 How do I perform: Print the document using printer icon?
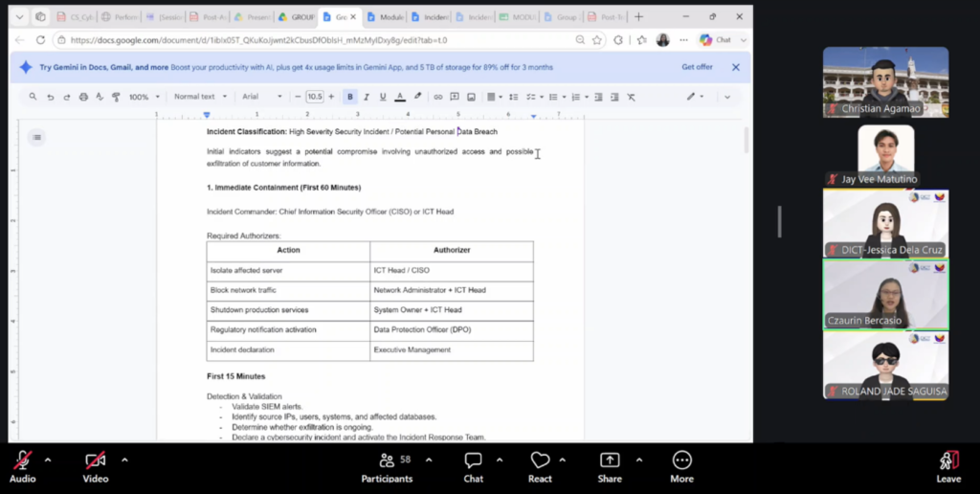point(83,97)
